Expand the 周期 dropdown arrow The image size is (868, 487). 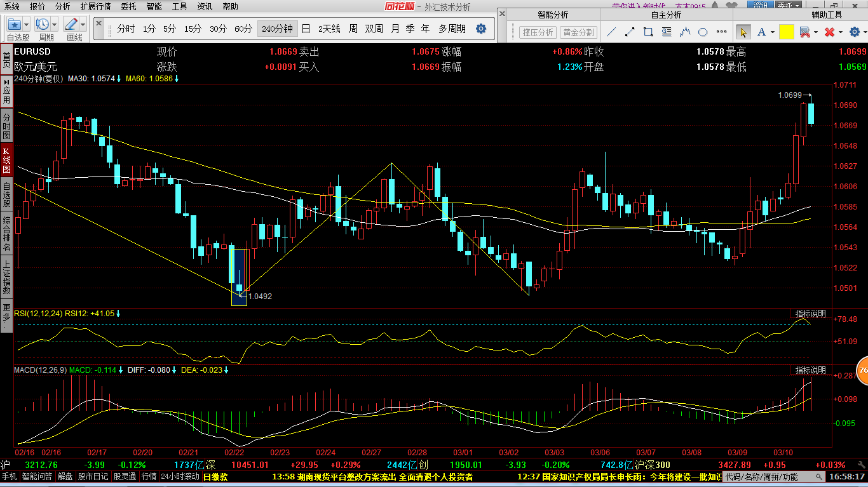(54, 24)
